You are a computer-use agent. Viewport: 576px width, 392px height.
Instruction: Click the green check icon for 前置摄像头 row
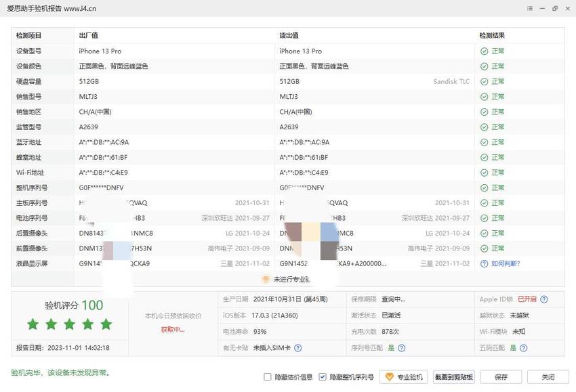tap(484, 248)
